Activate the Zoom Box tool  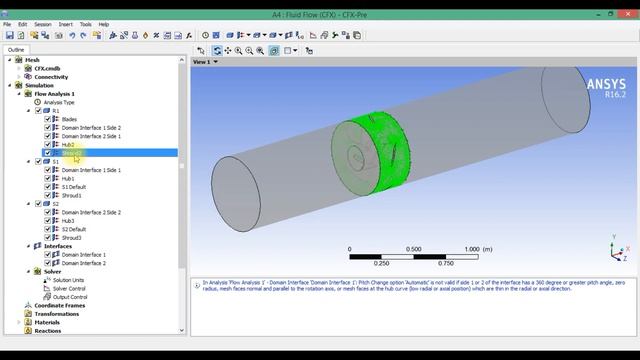249,51
